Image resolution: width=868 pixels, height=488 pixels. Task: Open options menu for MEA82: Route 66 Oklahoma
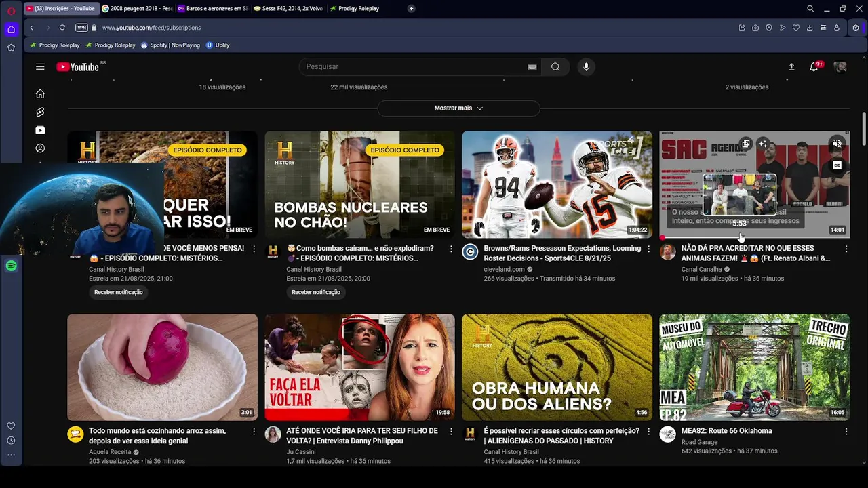pos(846,432)
